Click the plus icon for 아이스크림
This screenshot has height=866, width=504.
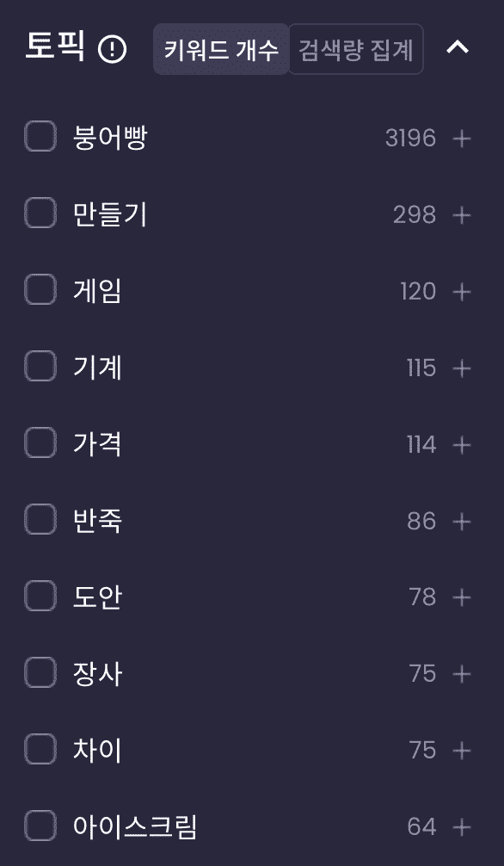[x=462, y=827]
